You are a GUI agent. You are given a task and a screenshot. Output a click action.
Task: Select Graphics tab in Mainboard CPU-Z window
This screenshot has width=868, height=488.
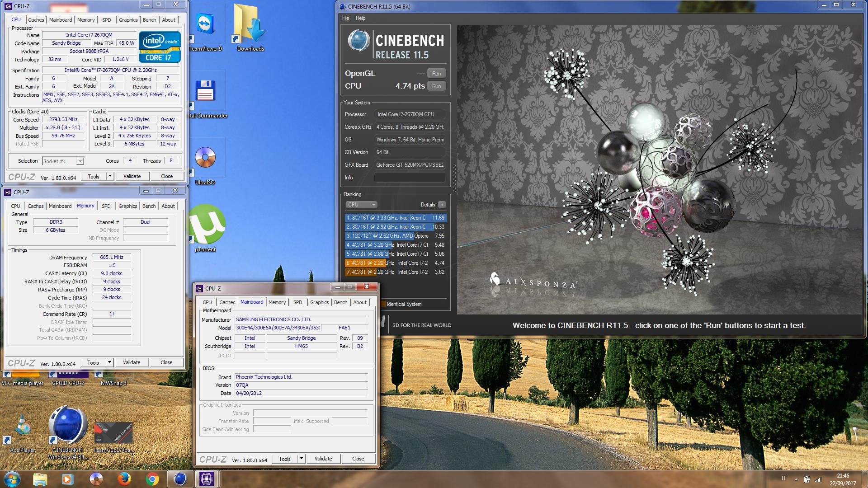click(x=319, y=302)
